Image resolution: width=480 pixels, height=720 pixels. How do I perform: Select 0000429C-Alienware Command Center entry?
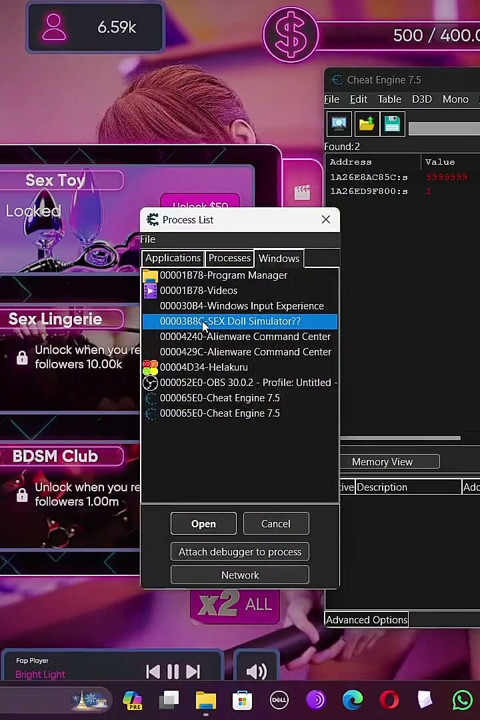[x=240, y=352]
